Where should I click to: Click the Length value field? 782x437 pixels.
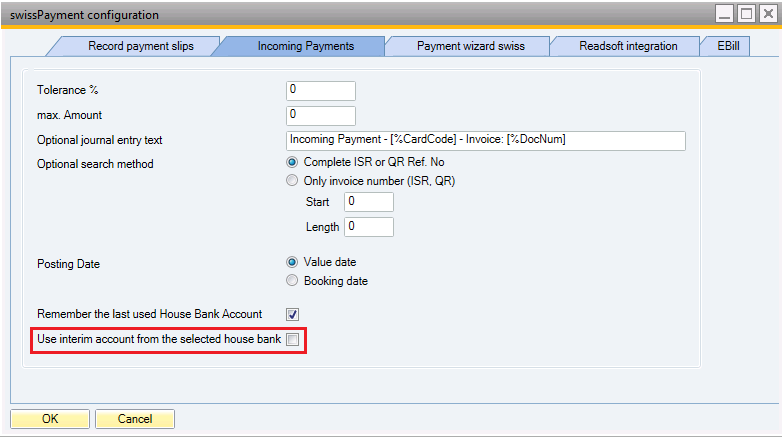coord(369,226)
